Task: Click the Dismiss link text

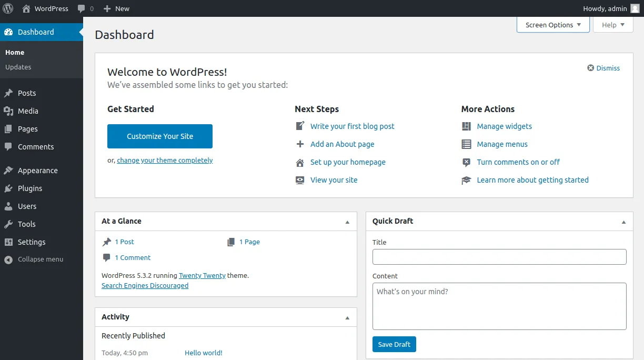Action: click(x=608, y=68)
